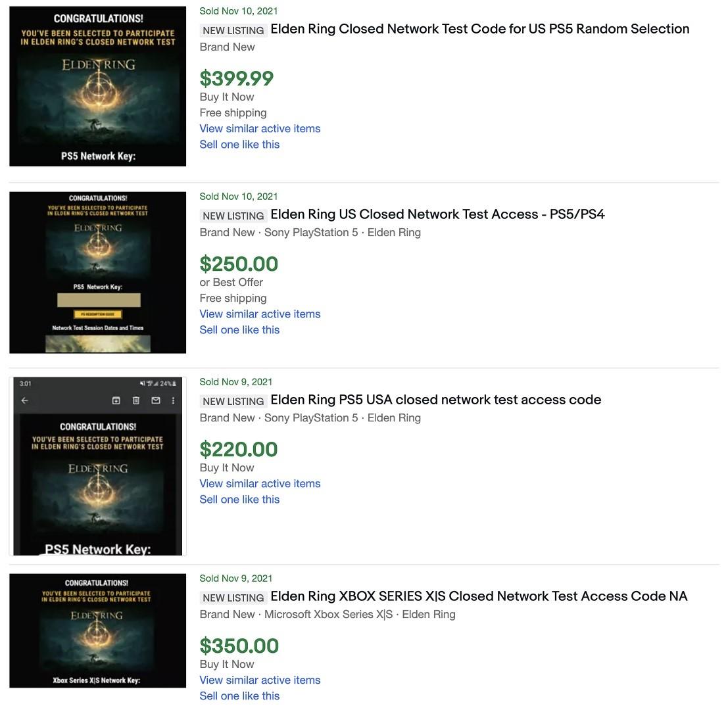View similar active items for $399.99 listing
The width and height of the screenshot is (728, 710).
point(260,129)
